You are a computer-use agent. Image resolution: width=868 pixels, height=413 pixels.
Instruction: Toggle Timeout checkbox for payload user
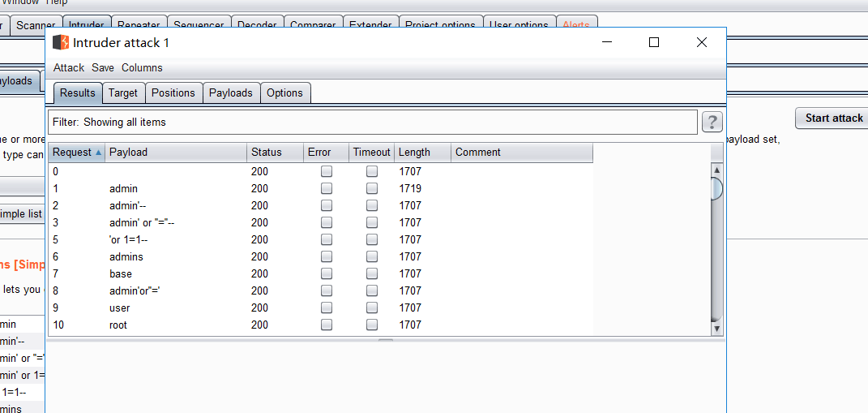click(372, 308)
